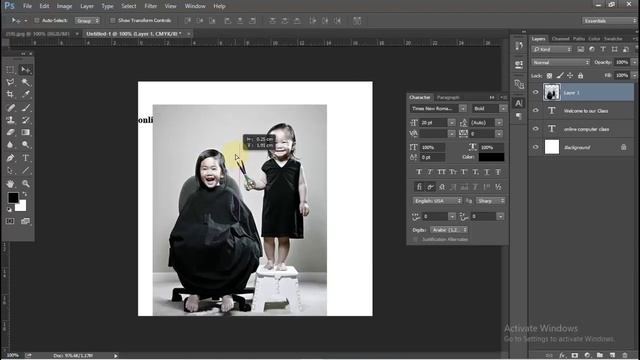The width and height of the screenshot is (640, 360).
Task: Open Sharp anti-aliasing dropdown
Action: point(490,201)
